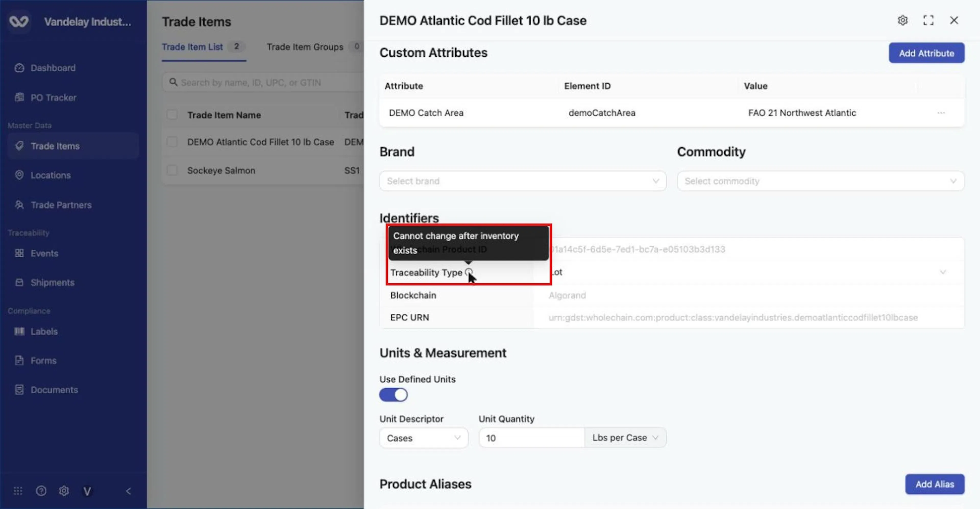
Task: Click the 'demoCatchArea' element ID cell
Action: [x=602, y=113]
